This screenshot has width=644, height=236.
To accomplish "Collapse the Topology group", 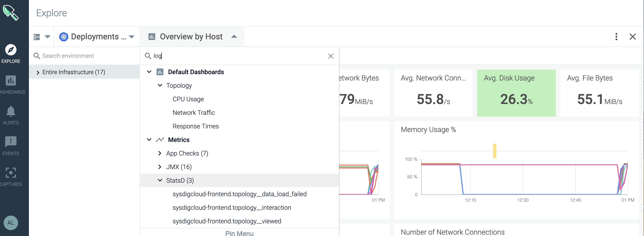I will (x=160, y=85).
